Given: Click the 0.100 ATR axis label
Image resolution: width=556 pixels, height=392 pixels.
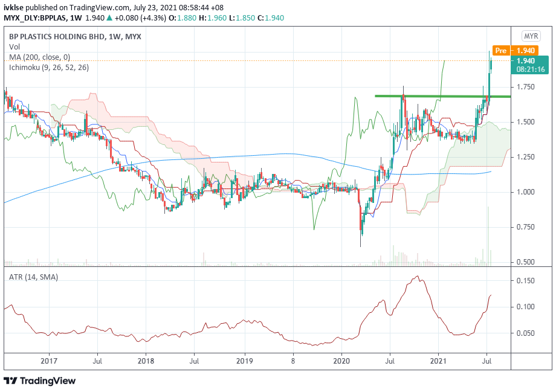Looking at the screenshot, I should point(525,307).
